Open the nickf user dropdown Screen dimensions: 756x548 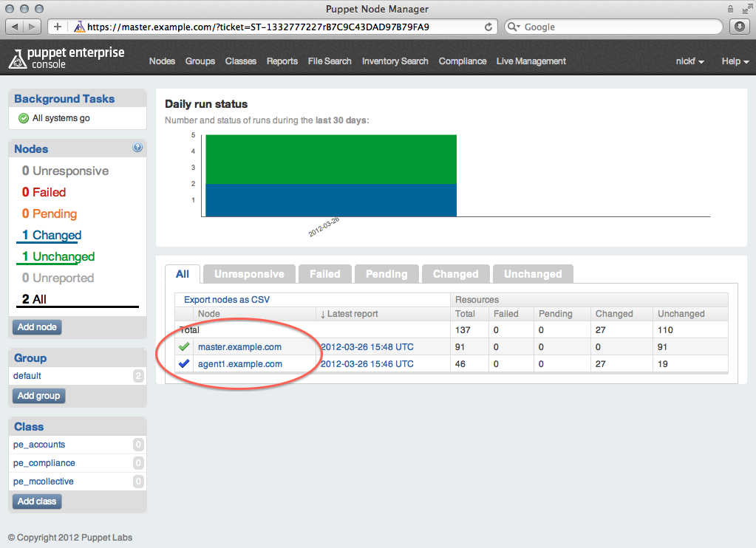click(689, 61)
